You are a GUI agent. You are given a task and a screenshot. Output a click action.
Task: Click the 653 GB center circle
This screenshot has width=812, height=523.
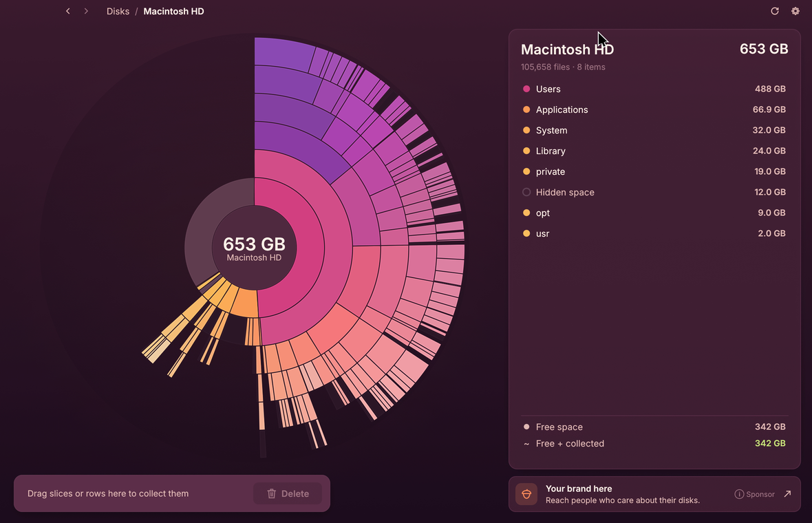[255, 248]
